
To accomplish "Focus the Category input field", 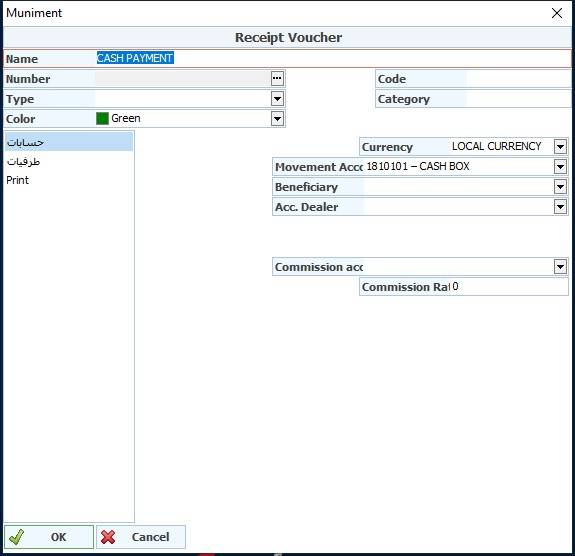I will point(518,99).
